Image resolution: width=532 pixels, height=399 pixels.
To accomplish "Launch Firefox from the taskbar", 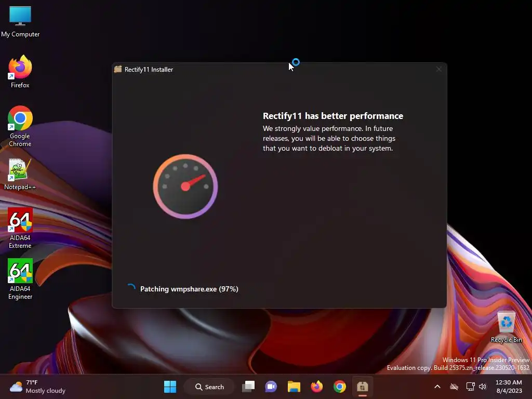I will point(316,387).
